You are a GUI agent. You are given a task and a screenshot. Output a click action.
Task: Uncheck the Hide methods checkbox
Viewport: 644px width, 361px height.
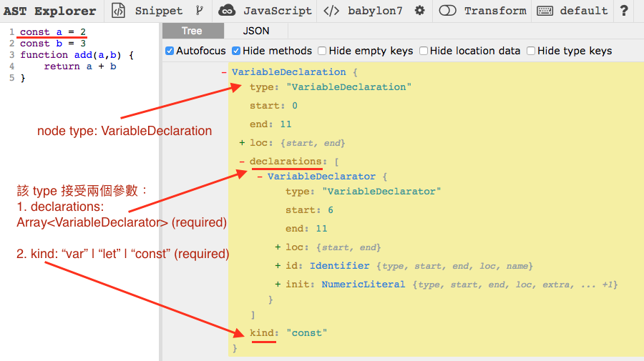[x=236, y=51]
